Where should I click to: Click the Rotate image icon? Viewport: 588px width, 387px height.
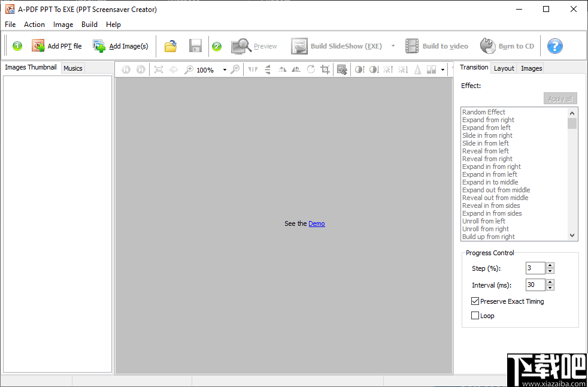pyautogui.click(x=311, y=69)
